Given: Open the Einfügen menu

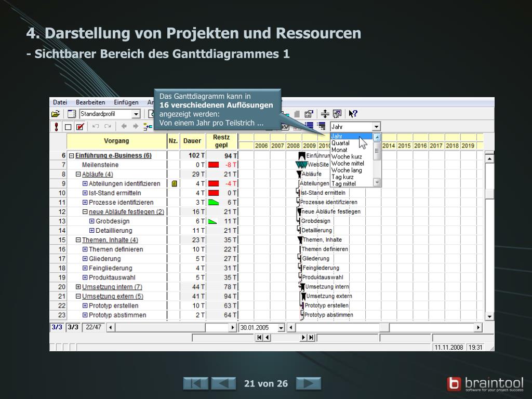Looking at the screenshot, I should 126,102.
